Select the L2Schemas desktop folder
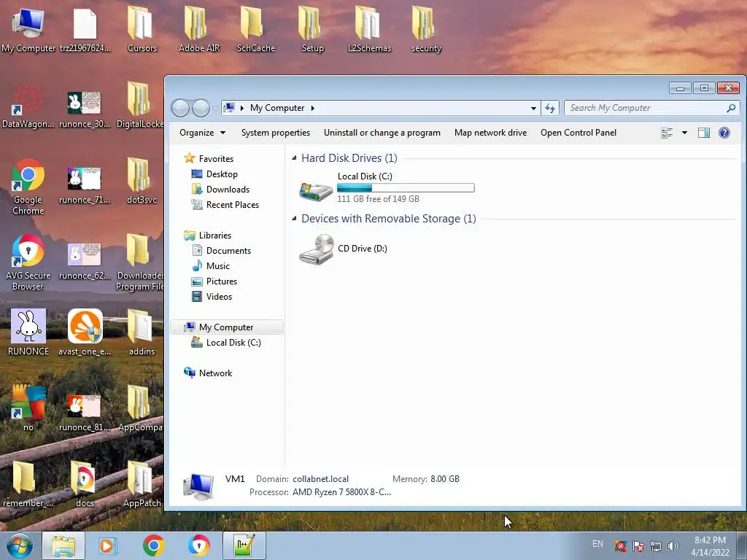Image resolution: width=747 pixels, height=560 pixels. [369, 29]
